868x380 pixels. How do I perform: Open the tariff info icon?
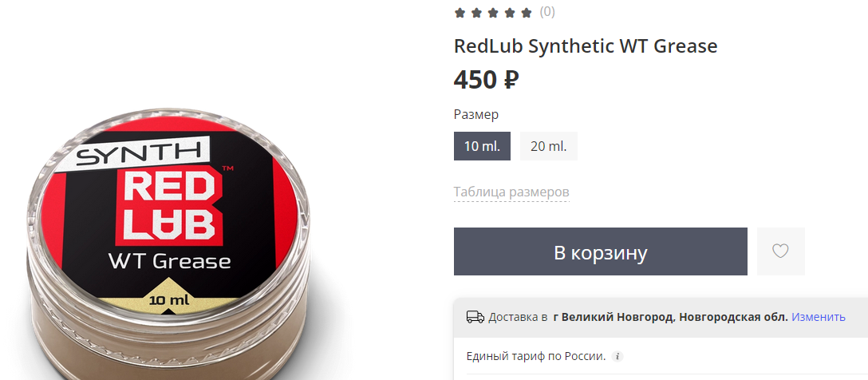(617, 356)
